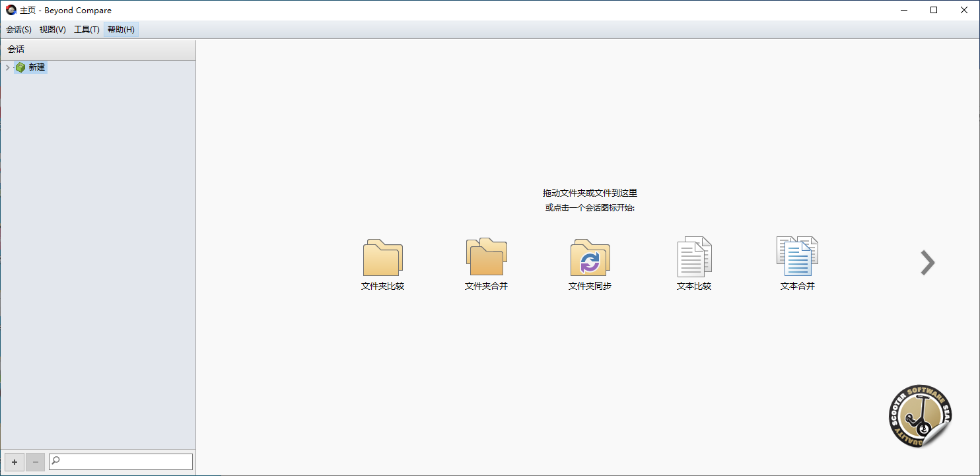Click the magnifier icon in session search
The width and height of the screenshot is (980, 476).
tap(56, 461)
